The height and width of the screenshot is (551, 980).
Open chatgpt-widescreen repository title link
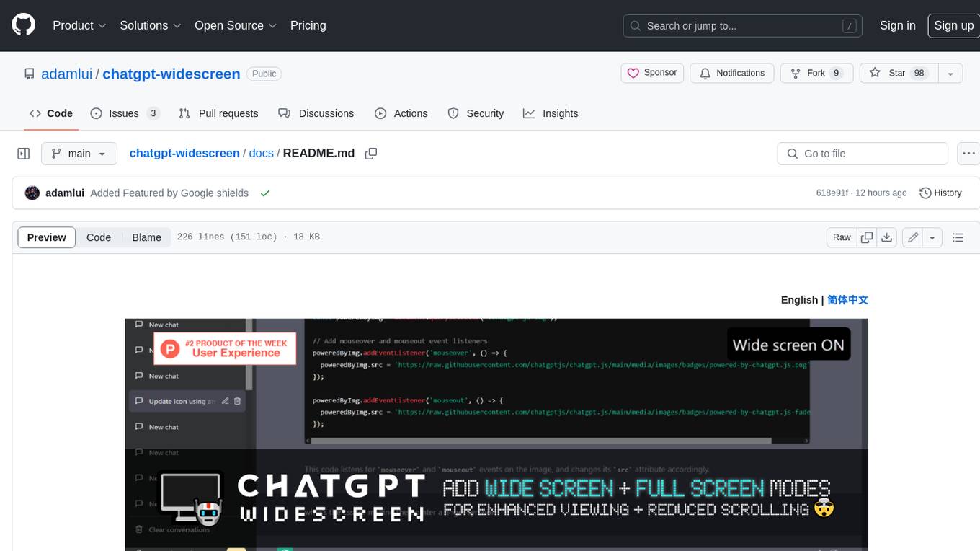tap(171, 74)
